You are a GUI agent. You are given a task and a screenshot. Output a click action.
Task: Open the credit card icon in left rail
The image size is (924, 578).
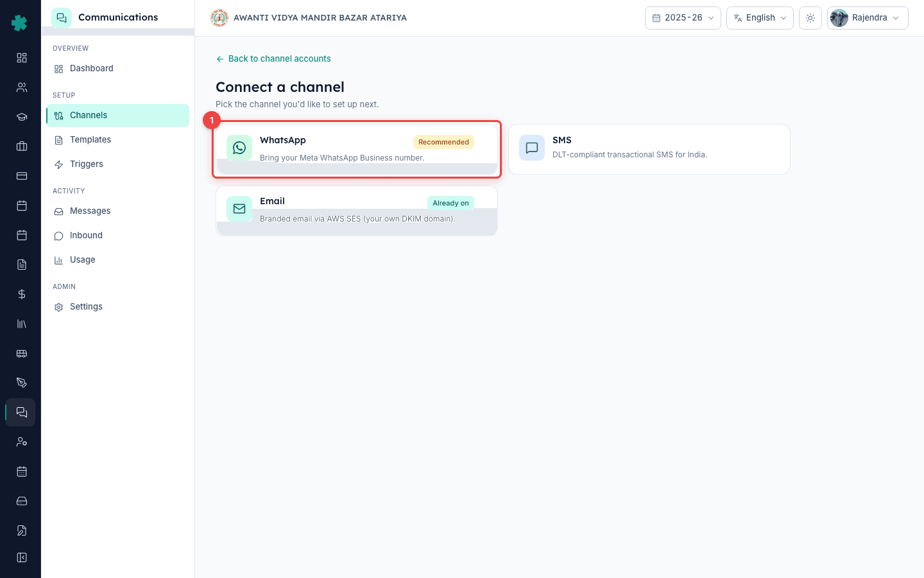click(22, 176)
